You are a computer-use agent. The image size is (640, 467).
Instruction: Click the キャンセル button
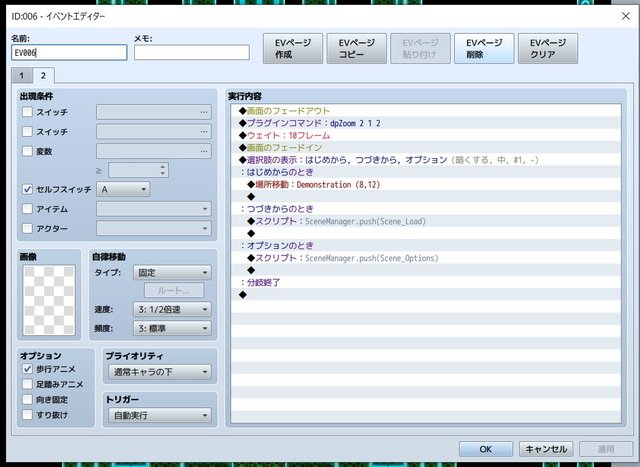546,449
